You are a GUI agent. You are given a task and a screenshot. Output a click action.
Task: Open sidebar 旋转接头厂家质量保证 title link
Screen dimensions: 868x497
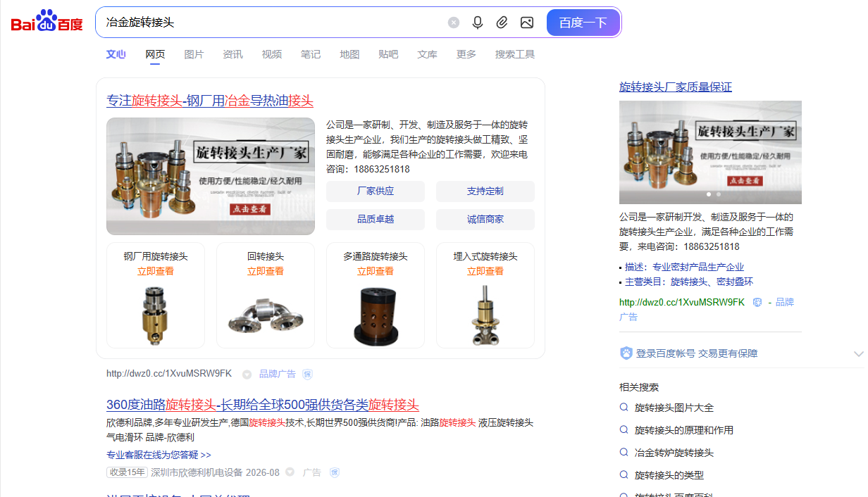(x=676, y=87)
